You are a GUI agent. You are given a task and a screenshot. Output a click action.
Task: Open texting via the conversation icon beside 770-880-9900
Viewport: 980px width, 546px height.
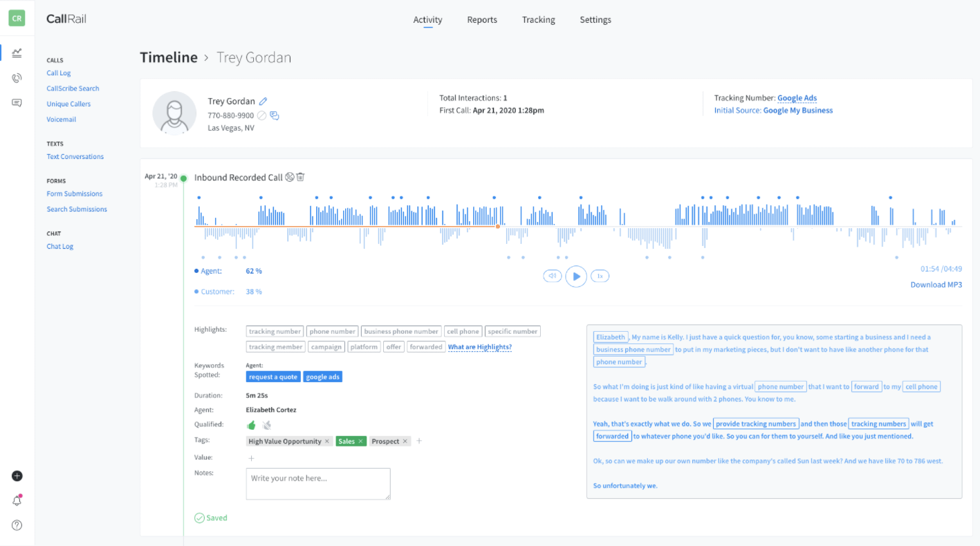pos(274,115)
